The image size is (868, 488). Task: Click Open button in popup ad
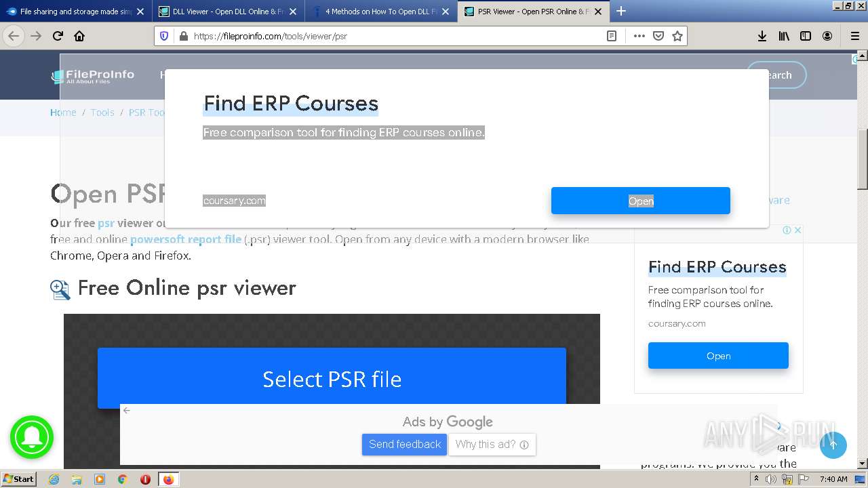[641, 201]
